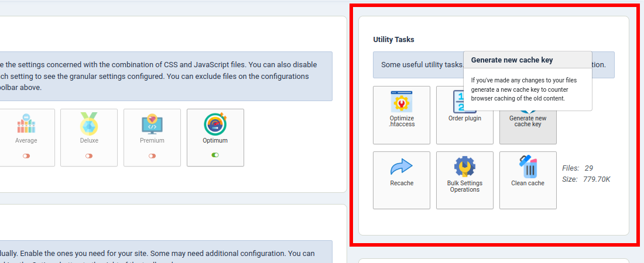
Task: Open the Order plugin utility
Action: tap(464, 115)
